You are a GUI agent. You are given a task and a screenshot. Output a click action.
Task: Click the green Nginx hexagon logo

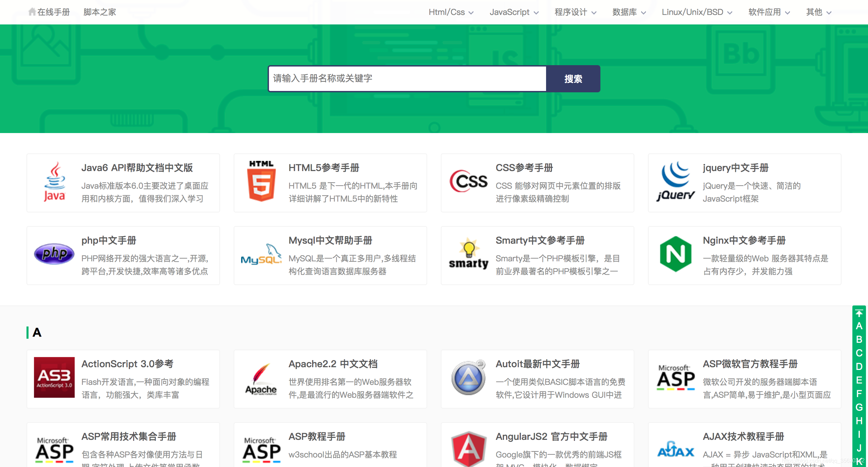[x=675, y=254]
